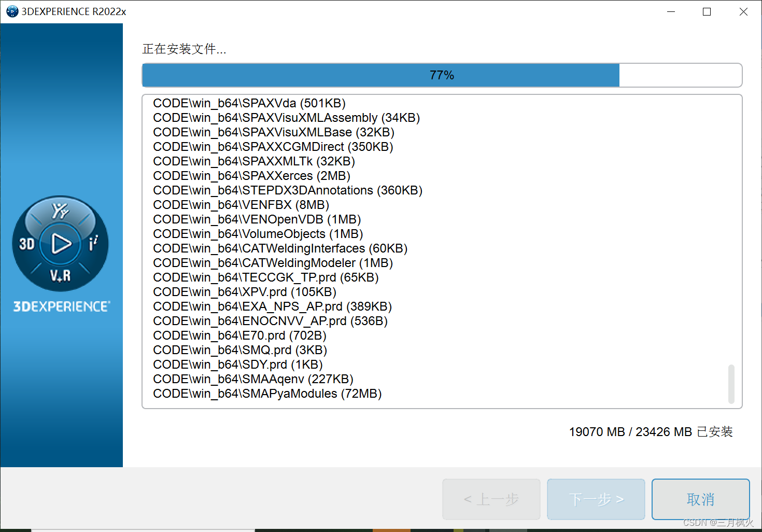This screenshot has height=532, width=762.
Task: Minimize the 3DEXPERIENCE installer window
Action: pos(671,11)
